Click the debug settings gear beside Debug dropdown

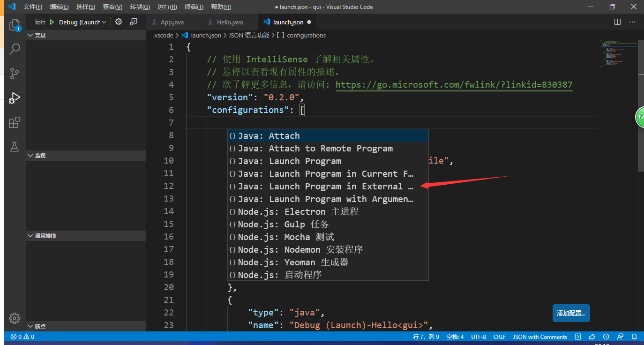point(119,22)
